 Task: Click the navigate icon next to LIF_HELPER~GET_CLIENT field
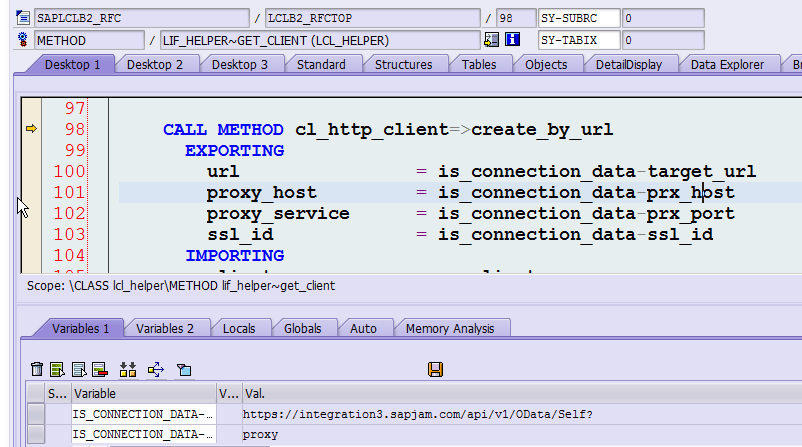click(x=492, y=39)
